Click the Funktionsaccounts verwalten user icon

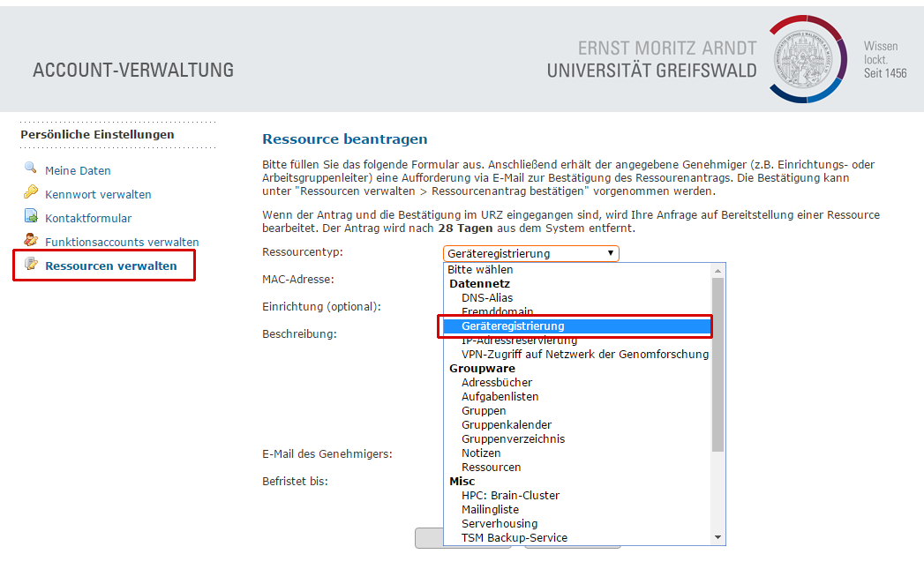[31, 241]
